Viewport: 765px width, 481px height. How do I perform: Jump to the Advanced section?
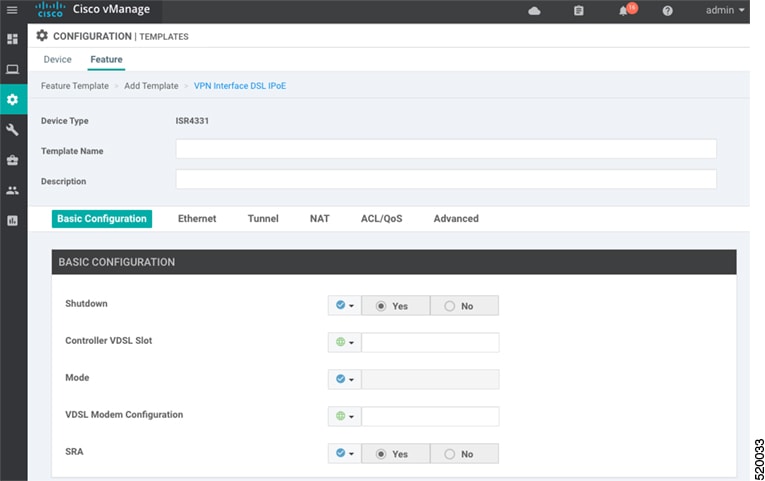(x=456, y=219)
